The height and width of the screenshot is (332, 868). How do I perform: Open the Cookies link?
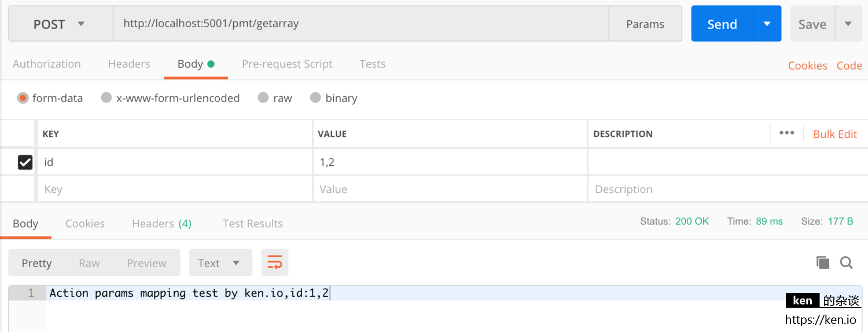point(807,65)
